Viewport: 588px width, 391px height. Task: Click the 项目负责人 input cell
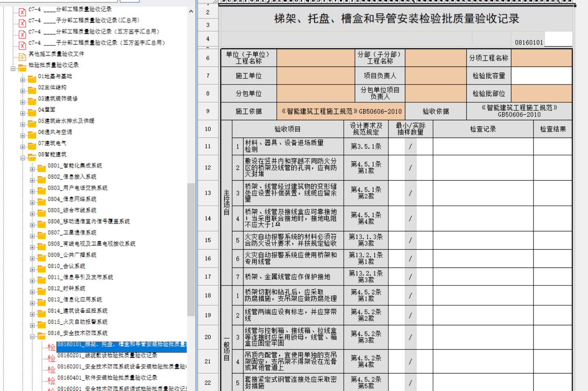435,76
